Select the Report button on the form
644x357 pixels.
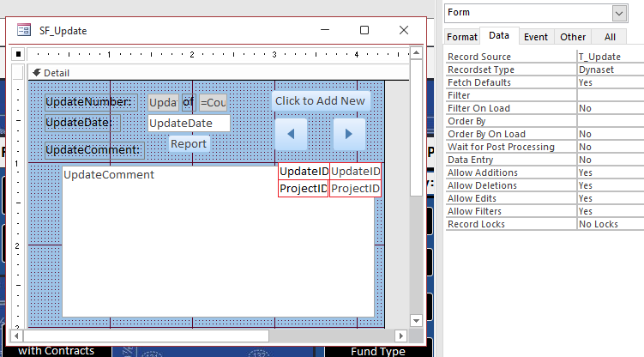pos(189,144)
